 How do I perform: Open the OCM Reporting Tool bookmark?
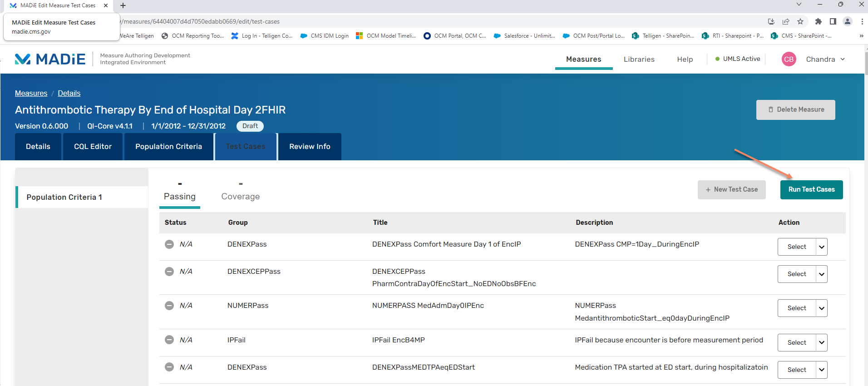pyautogui.click(x=193, y=36)
